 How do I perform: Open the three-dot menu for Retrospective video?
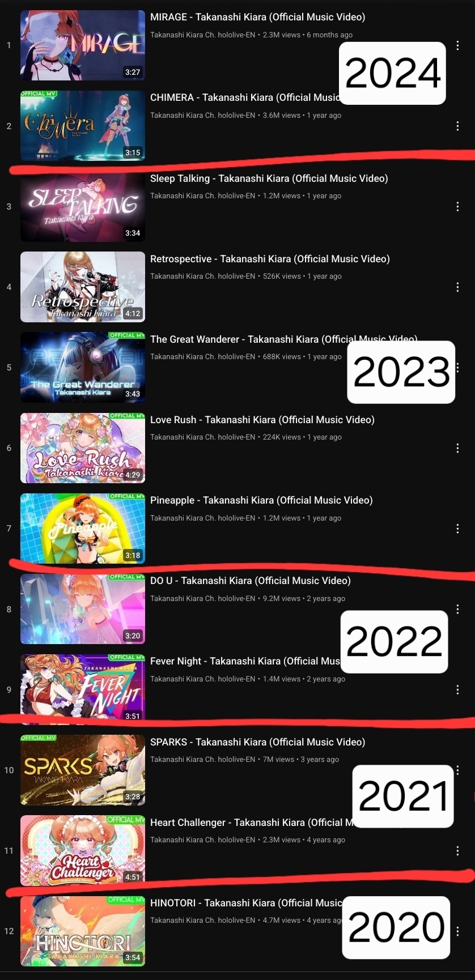point(457,287)
